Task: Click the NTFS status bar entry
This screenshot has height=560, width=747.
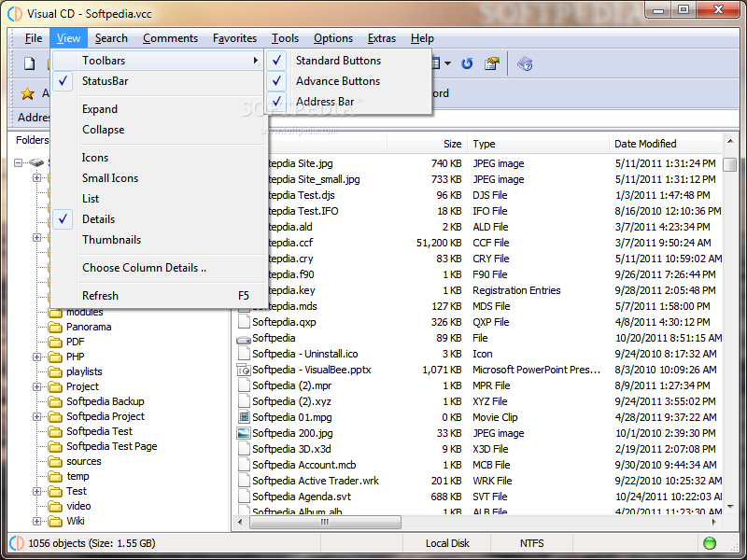Action: [x=531, y=543]
